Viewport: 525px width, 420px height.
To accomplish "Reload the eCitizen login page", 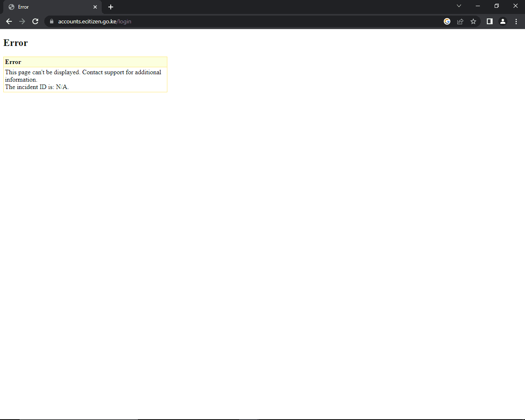I will [35, 21].
